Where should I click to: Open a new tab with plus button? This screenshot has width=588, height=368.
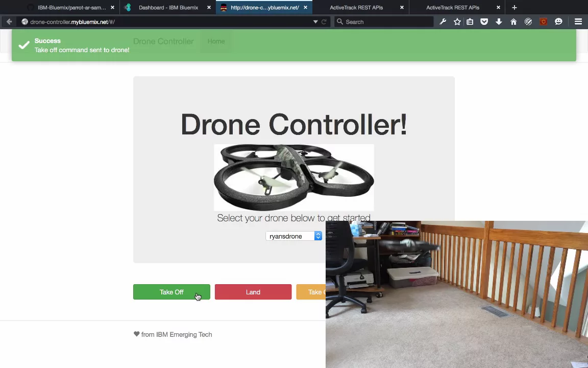514,8
